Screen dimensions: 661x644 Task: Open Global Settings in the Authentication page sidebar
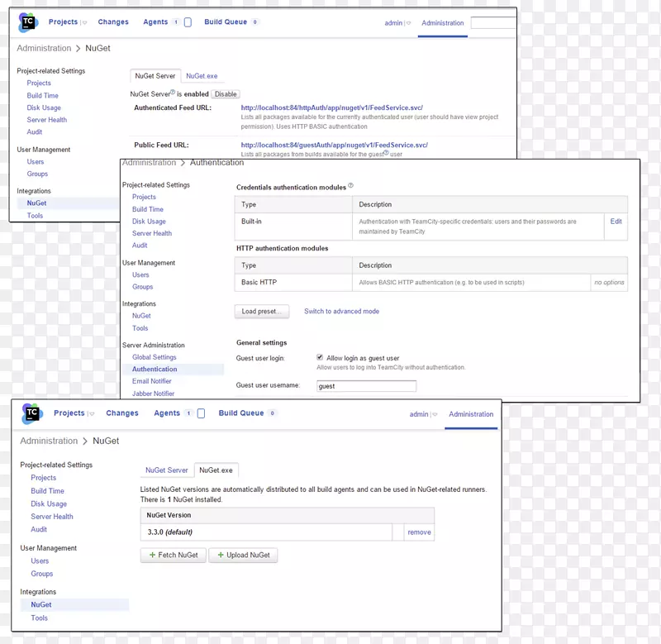tap(155, 357)
